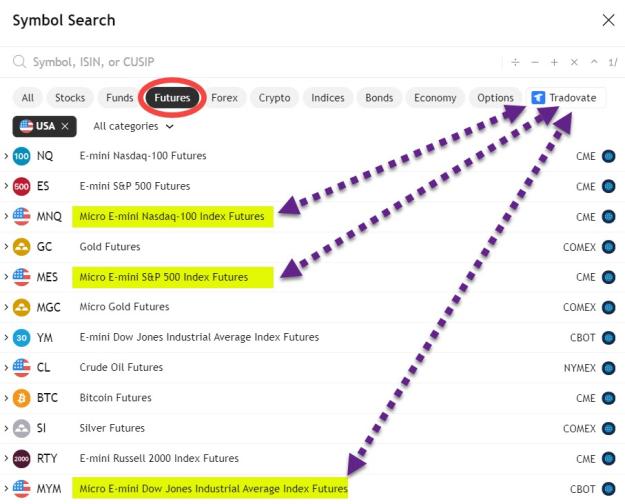Open the Forex tab
This screenshot has width=625, height=504.
coord(224,98)
